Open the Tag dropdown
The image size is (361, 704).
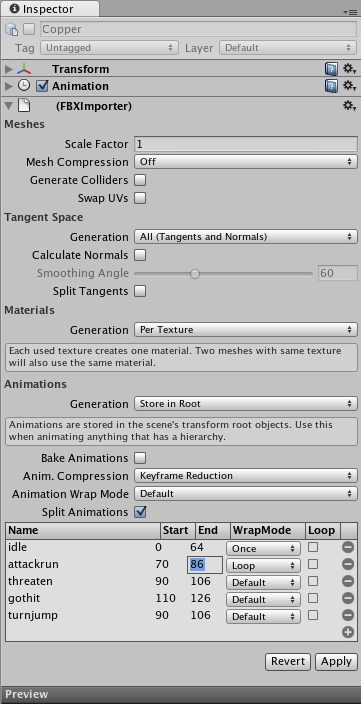click(x=109, y=48)
